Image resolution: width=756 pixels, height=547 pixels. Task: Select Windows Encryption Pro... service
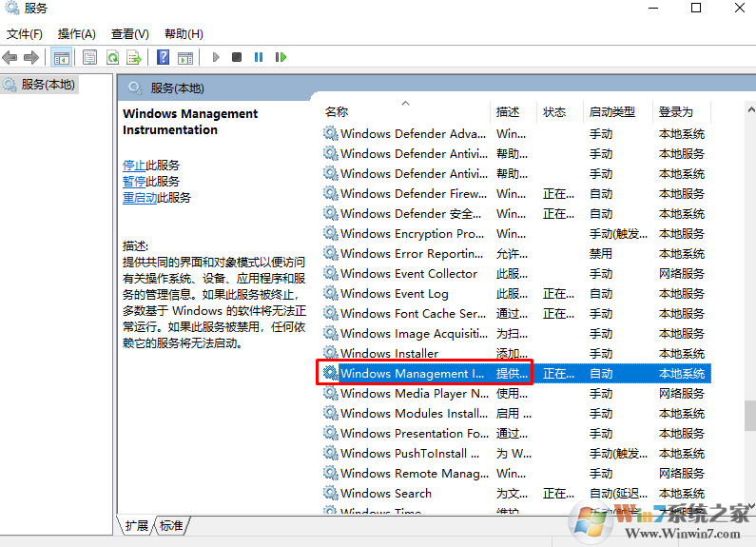516,233
